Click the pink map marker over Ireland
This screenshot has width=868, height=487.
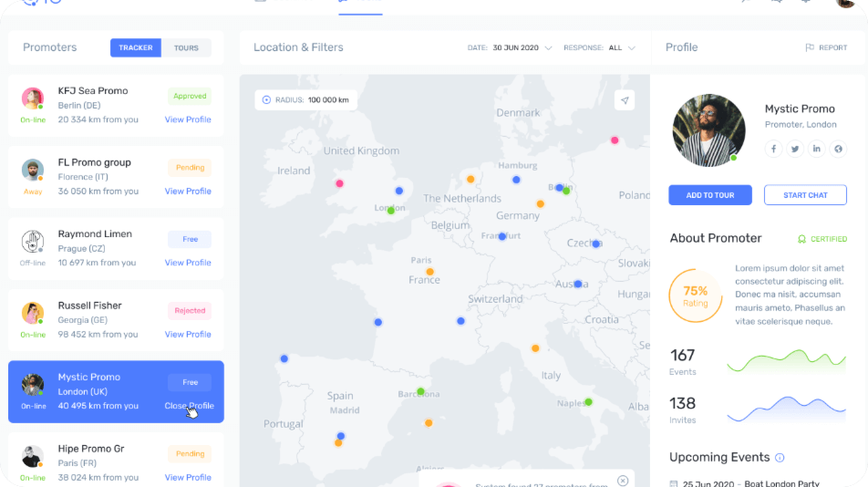point(339,183)
